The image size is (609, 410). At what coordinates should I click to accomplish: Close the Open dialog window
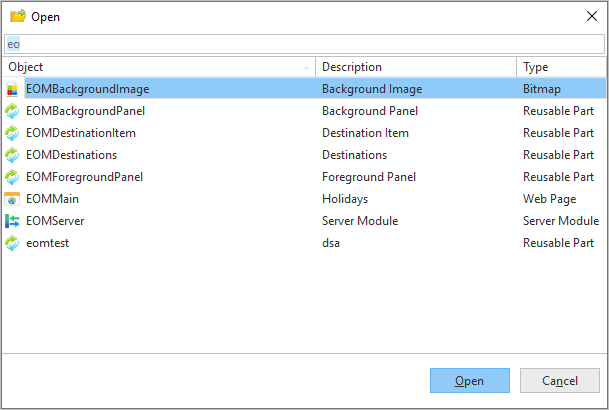point(591,16)
